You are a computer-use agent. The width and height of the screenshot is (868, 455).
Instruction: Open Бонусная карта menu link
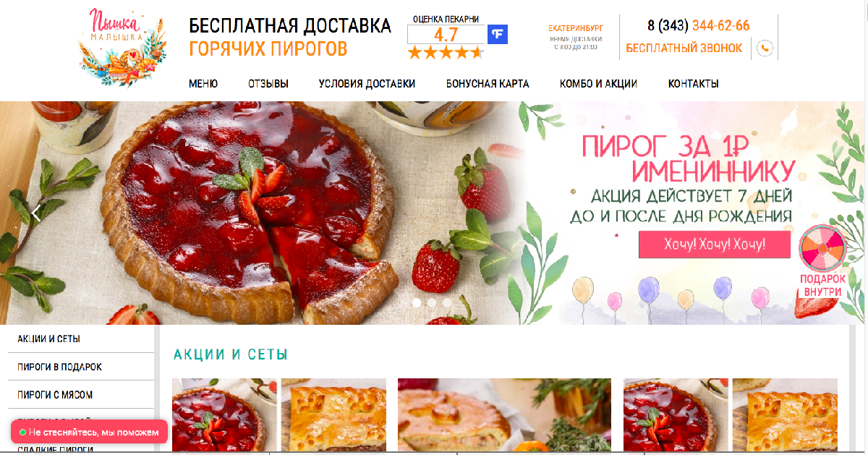click(x=488, y=84)
